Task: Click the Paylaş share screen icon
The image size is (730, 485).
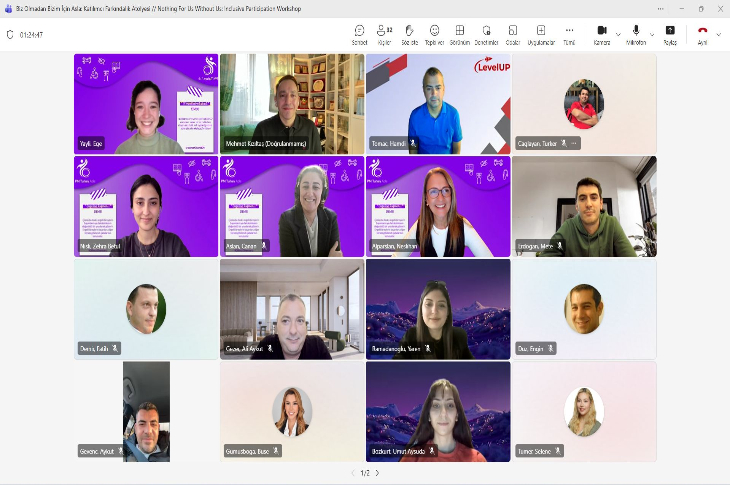Action: [670, 34]
